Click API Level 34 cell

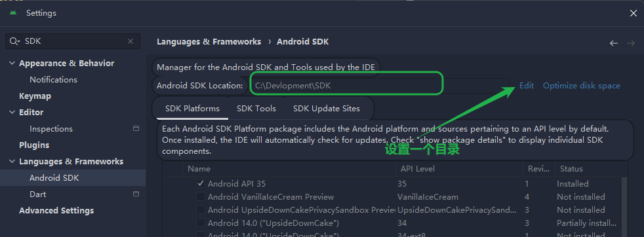tap(401, 223)
